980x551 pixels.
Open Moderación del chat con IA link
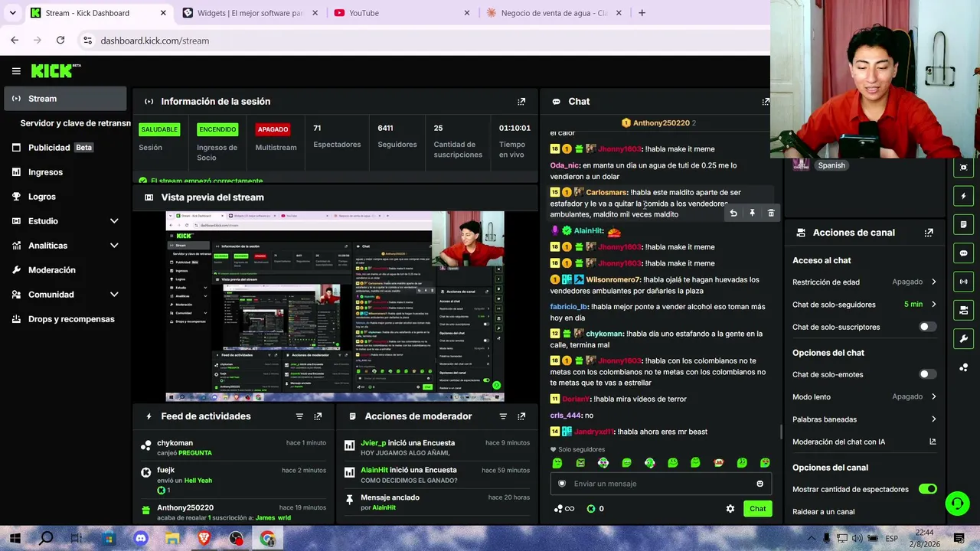[x=864, y=442]
